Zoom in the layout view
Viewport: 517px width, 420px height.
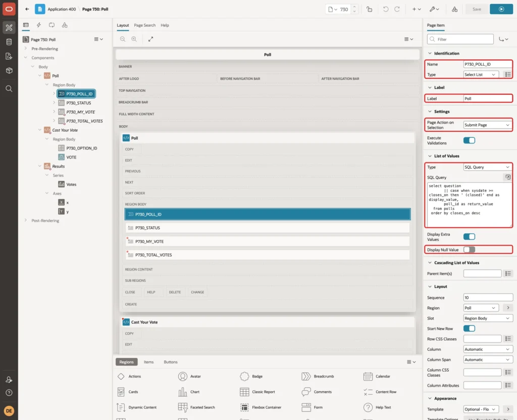tap(134, 39)
